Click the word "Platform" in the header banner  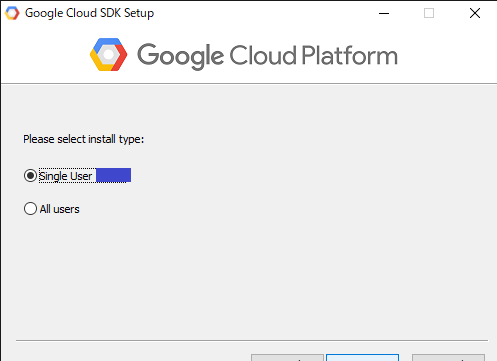coord(350,55)
